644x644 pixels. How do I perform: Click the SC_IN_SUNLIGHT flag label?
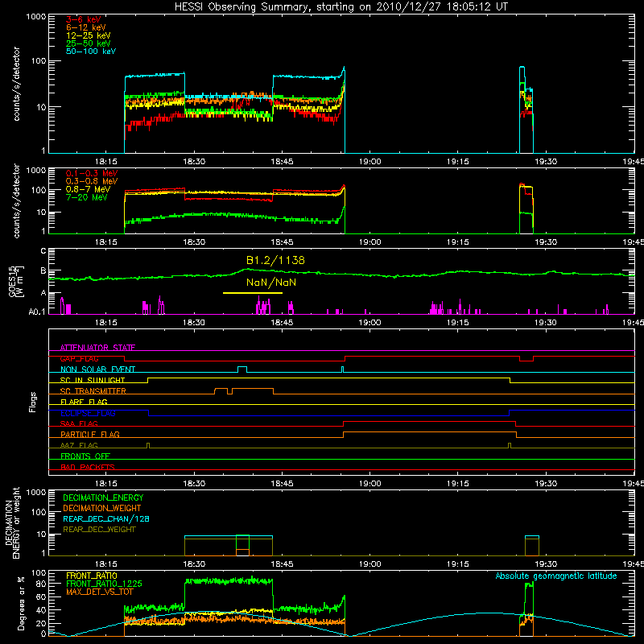[92, 380]
